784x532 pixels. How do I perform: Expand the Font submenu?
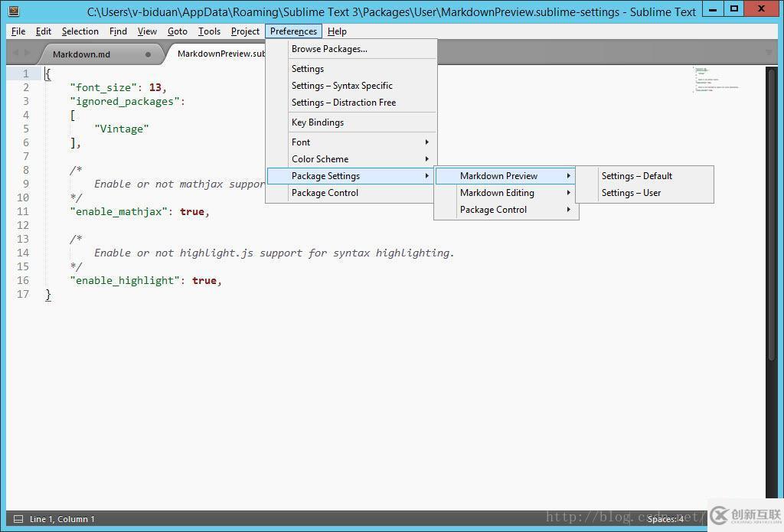tap(352, 142)
